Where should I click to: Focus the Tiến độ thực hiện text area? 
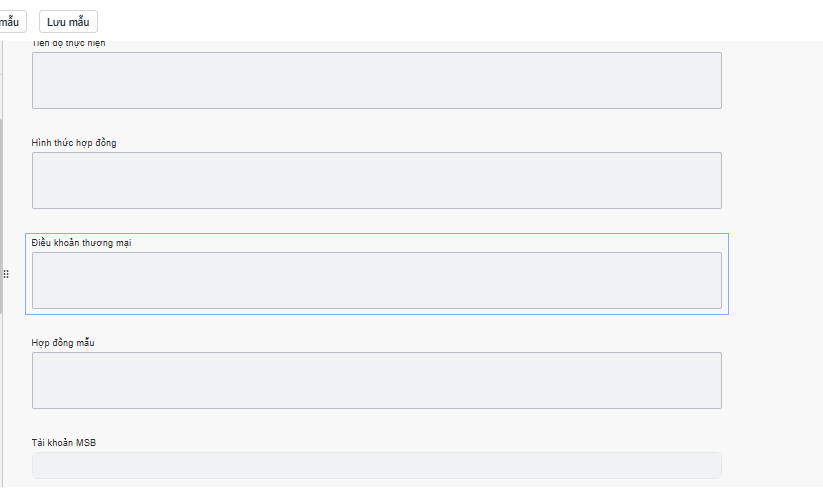(376, 80)
